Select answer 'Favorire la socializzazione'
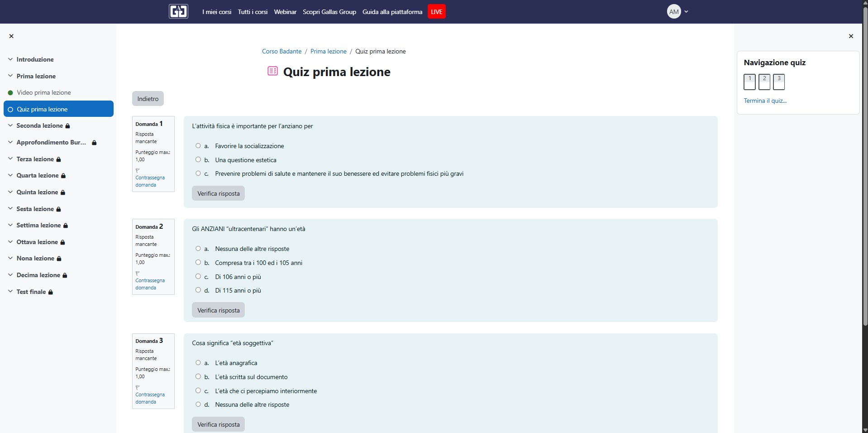This screenshot has height=433, width=868. (198, 145)
